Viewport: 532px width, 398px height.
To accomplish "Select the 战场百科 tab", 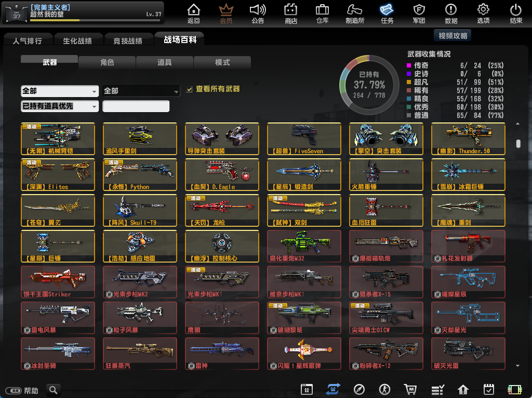I will click(180, 39).
